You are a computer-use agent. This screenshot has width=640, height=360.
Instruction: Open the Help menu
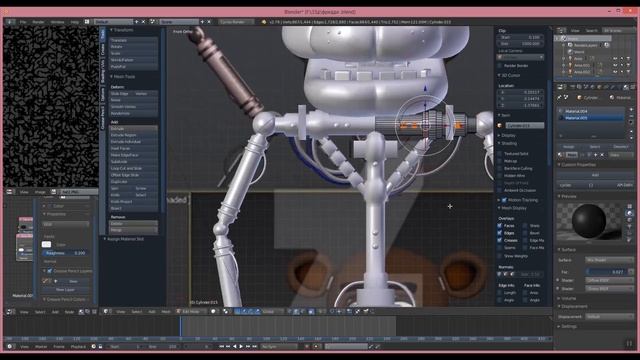click(75, 22)
